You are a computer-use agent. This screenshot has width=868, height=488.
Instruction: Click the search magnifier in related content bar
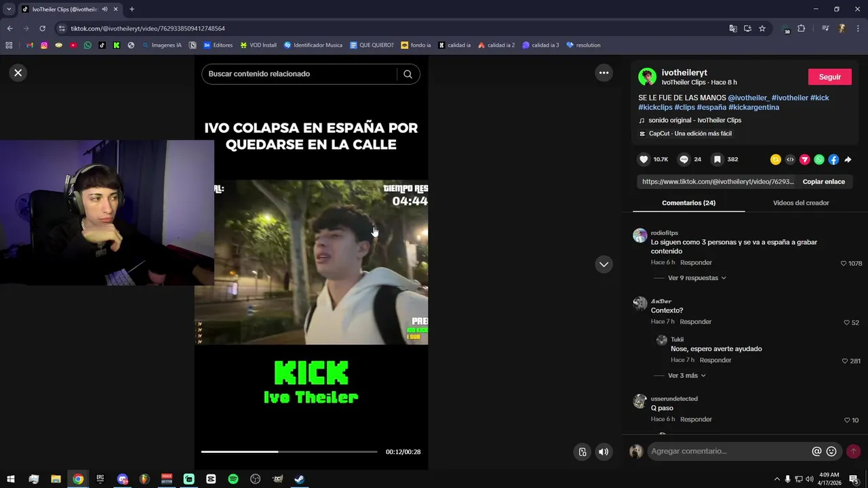click(408, 74)
